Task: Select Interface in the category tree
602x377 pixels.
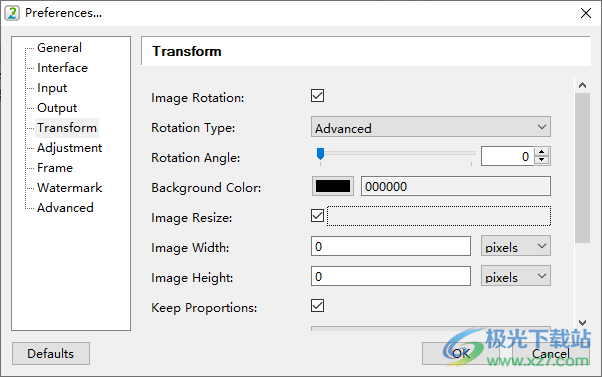Action: [x=62, y=68]
